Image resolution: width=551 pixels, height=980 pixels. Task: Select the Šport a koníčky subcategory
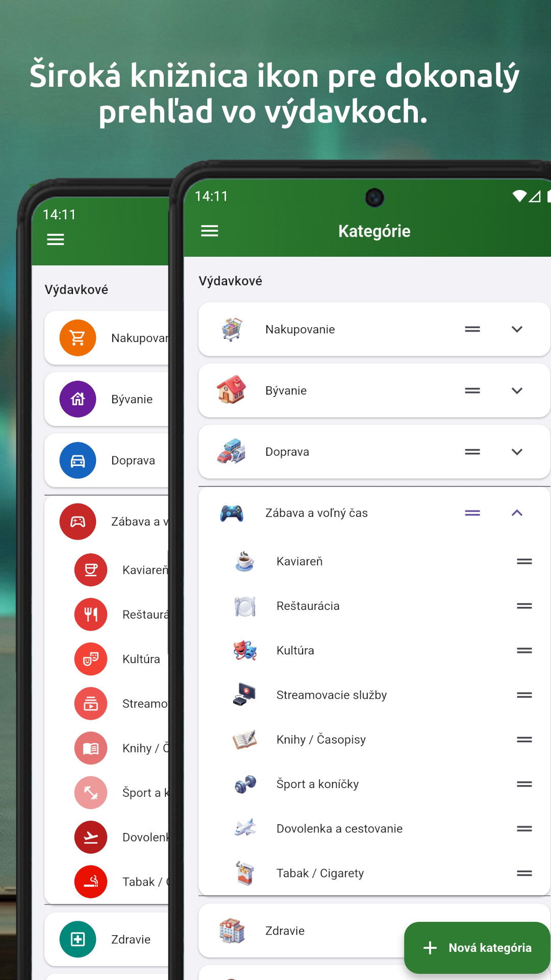pos(317,784)
